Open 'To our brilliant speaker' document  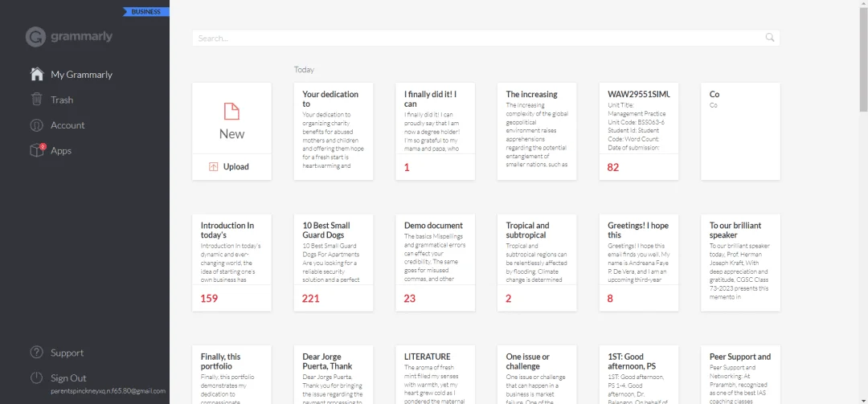pyautogui.click(x=740, y=263)
